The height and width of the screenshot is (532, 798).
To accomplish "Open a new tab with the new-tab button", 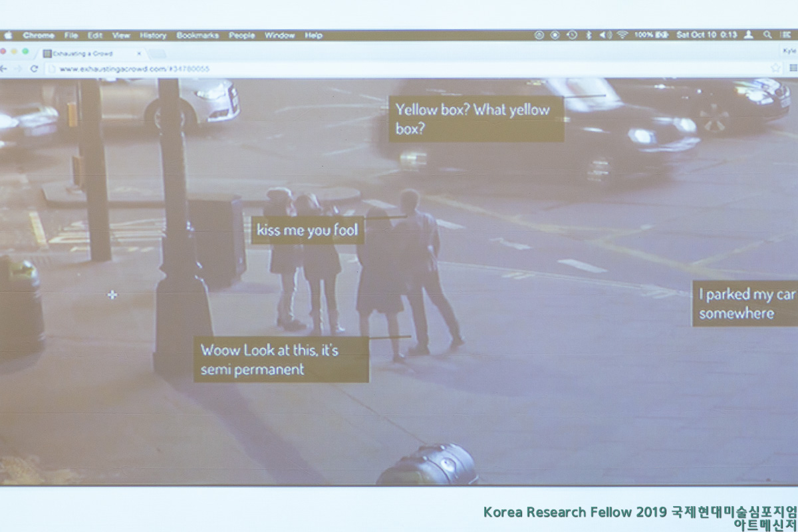I will (157, 53).
